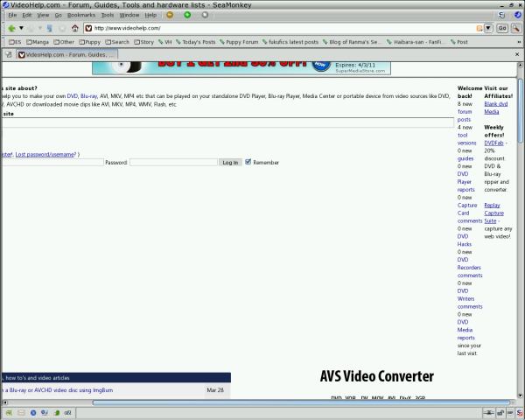The height and width of the screenshot is (420, 525).
Task: Open fukufics latest posts bookmark
Action: pyautogui.click(x=290, y=42)
